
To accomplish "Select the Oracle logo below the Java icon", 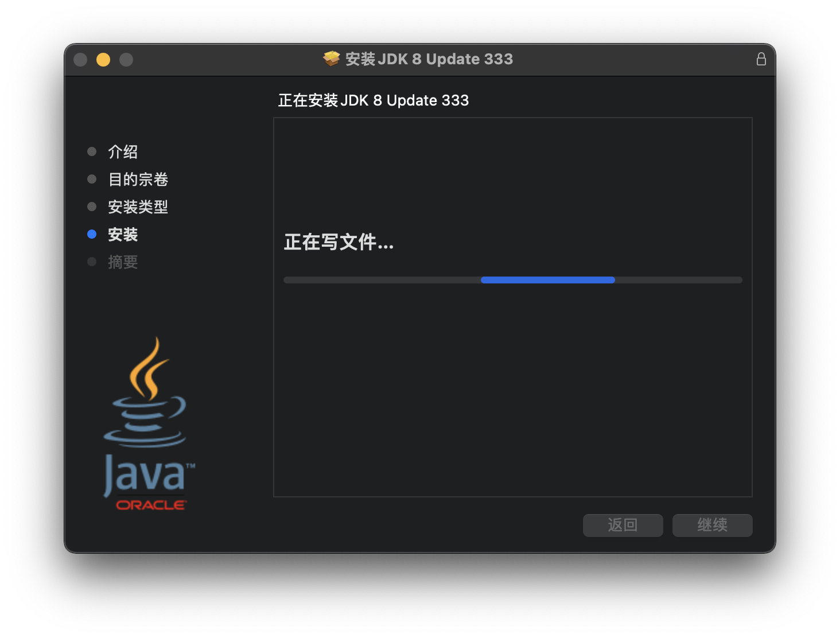I will point(149,505).
